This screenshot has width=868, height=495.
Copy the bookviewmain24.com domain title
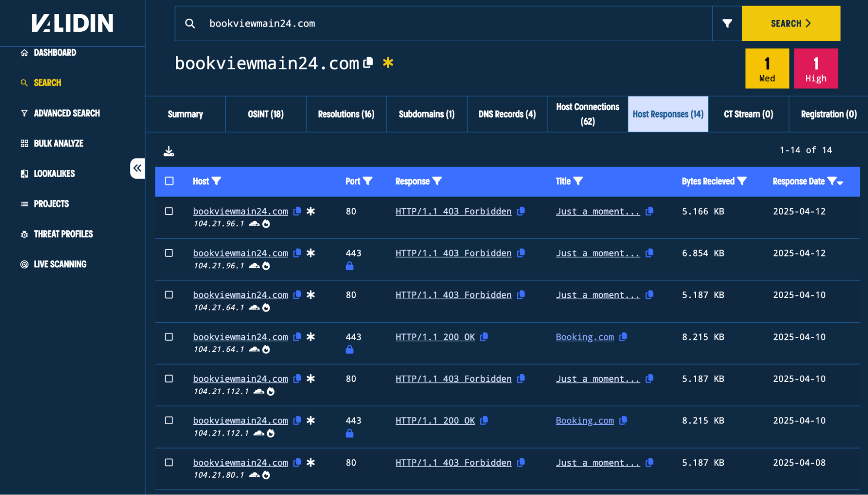368,63
